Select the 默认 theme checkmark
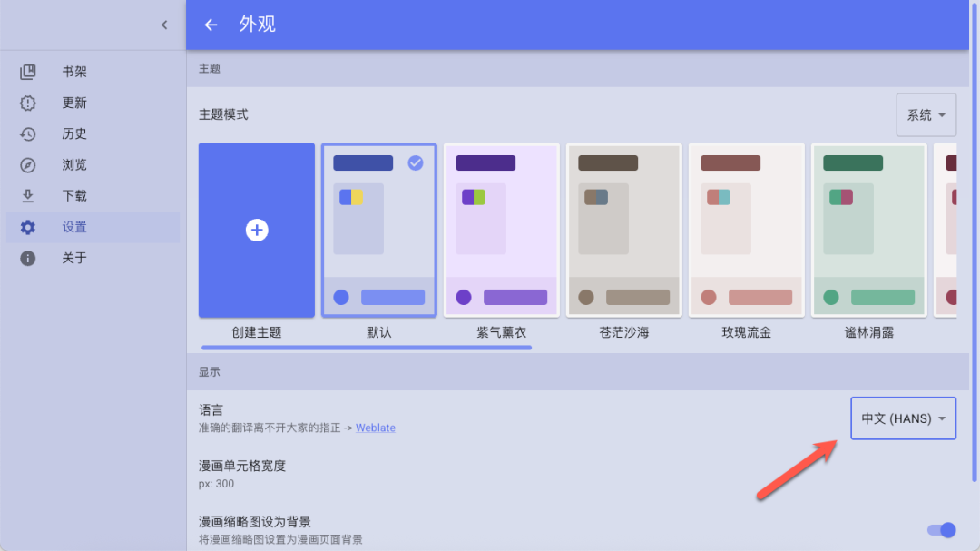This screenshot has width=980, height=551. pos(415,163)
